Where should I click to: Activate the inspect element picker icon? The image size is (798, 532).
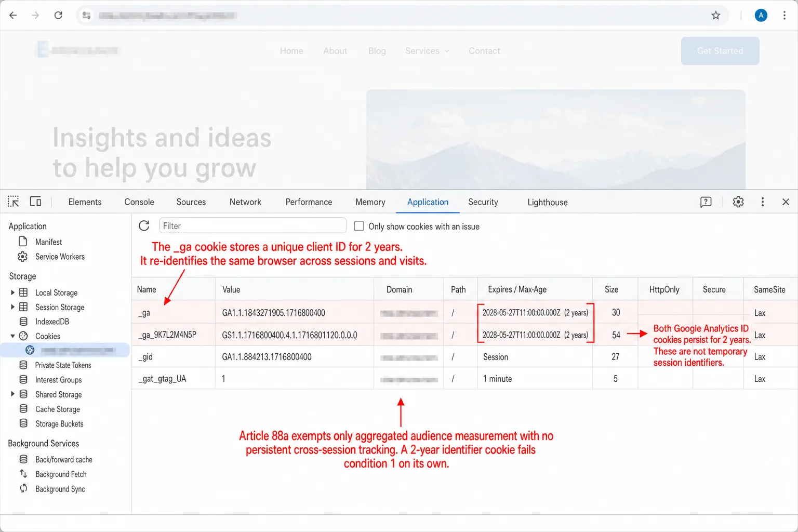click(14, 202)
